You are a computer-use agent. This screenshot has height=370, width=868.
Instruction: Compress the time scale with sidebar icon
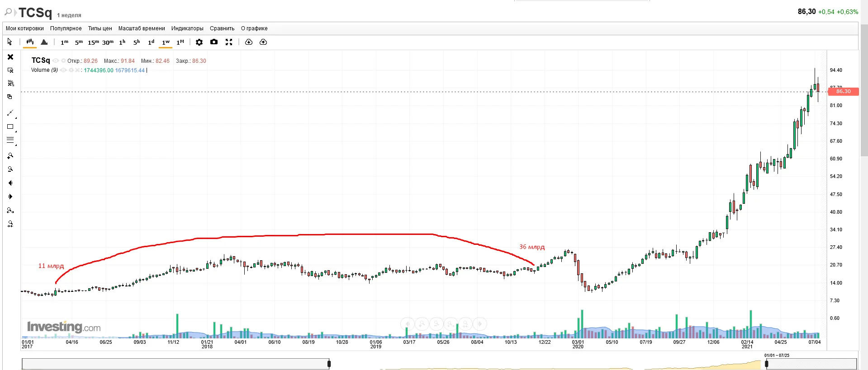tap(10, 224)
